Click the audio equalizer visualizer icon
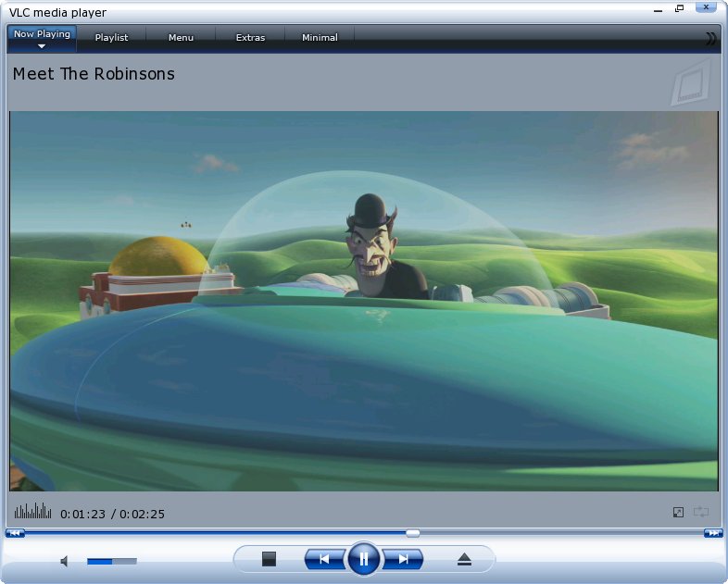Viewport: 728px width, 584px height. pos(32,511)
